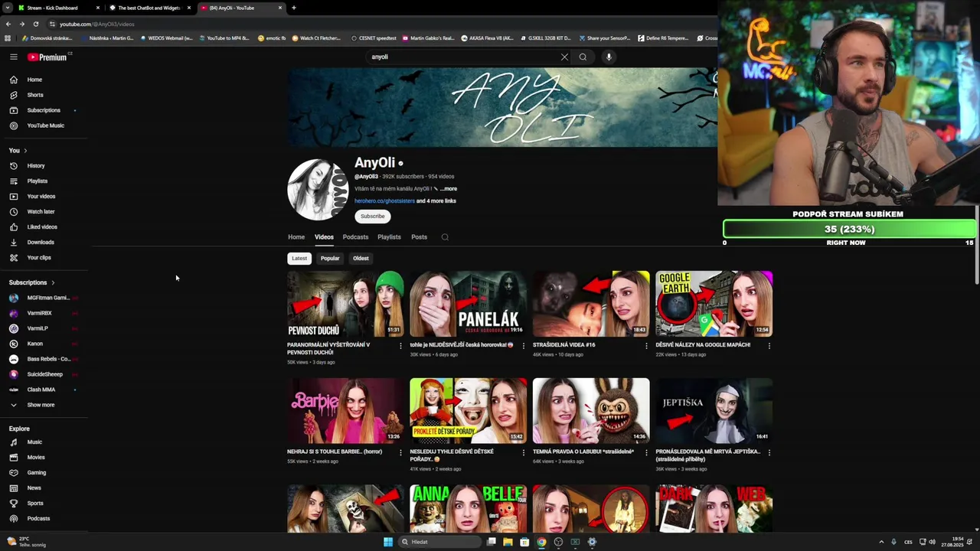980x551 pixels.
Task: Open Home in the sidebar
Action: (34, 80)
